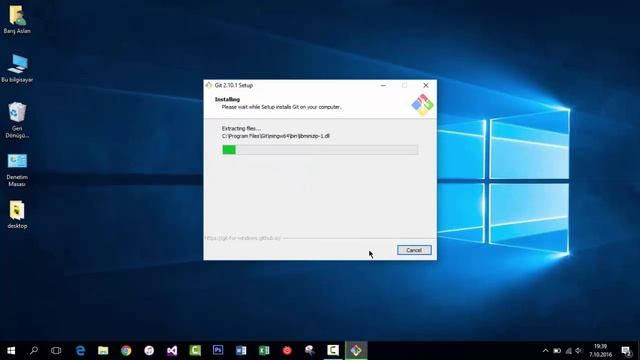Open Microsoft Excel from taskbar
Image resolution: width=640 pixels, height=360 pixels.
[264, 351]
